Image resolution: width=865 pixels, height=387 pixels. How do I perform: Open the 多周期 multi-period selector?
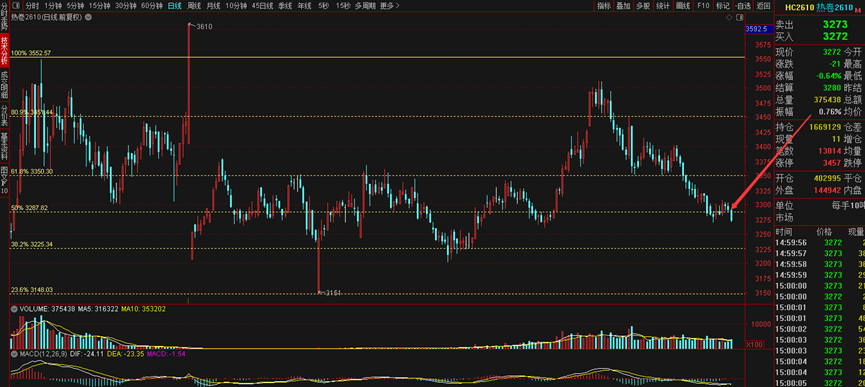click(x=365, y=6)
